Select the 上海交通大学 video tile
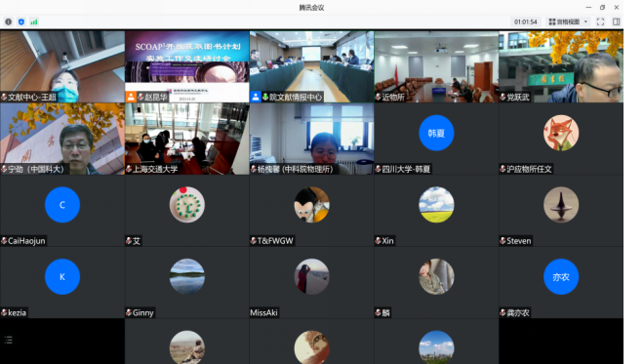Viewport: 644px width, 364px height. (187, 139)
